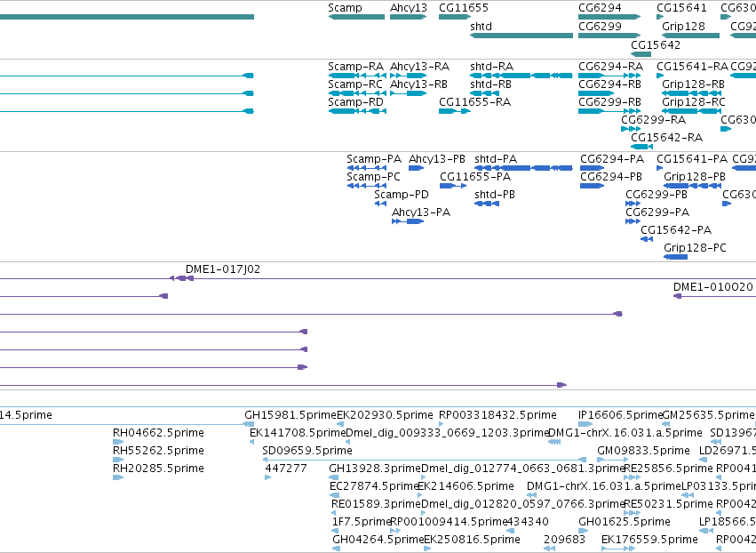
Task: Select the RH55262.5prime EST
Action: 118,460
